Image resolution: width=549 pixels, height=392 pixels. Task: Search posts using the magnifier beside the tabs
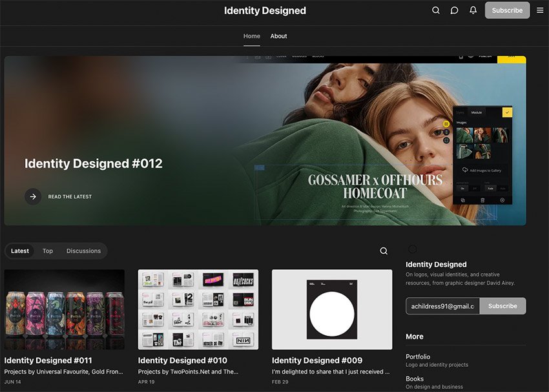tap(384, 251)
